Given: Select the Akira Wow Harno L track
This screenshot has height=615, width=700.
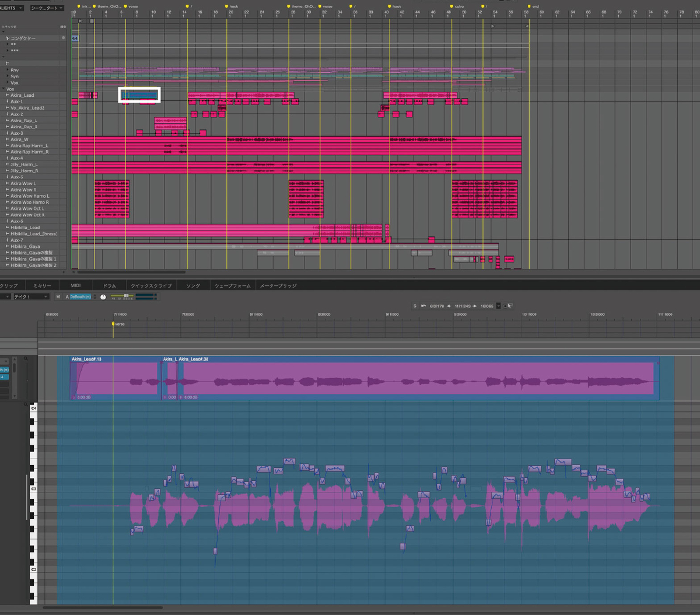Looking at the screenshot, I should [30, 196].
